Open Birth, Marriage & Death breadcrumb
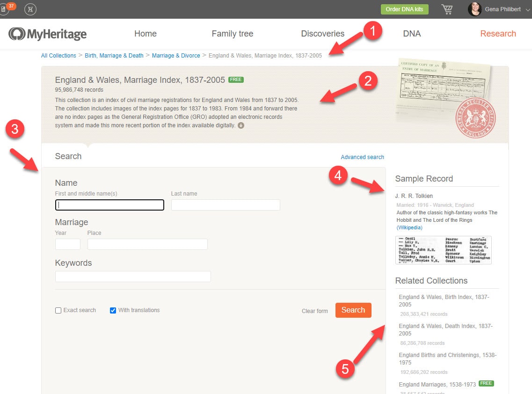Image resolution: width=532 pixels, height=394 pixels. (x=114, y=56)
